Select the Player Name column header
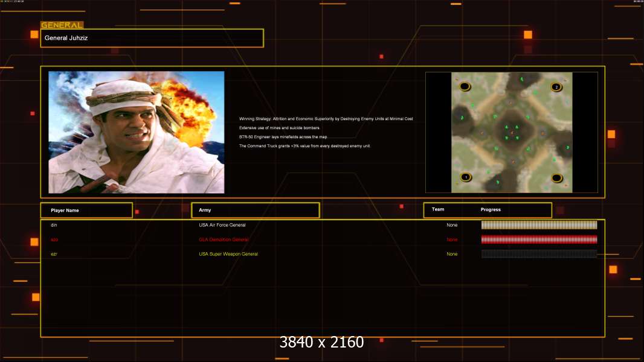 [x=86, y=211]
